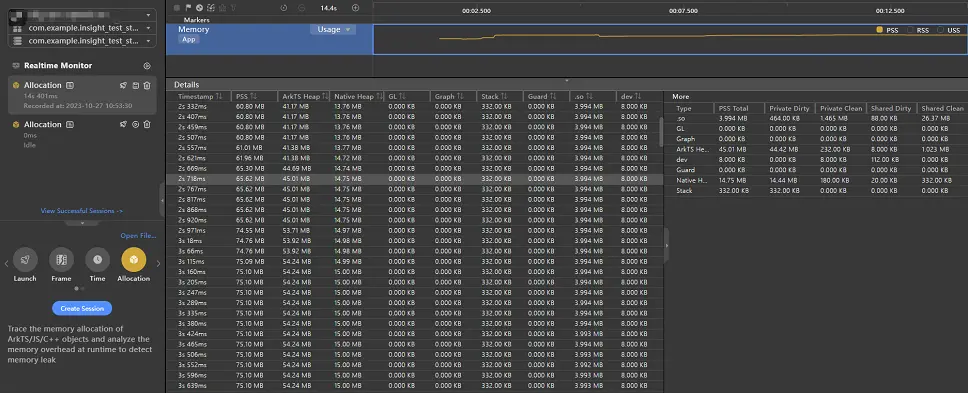This screenshot has width=968, height=393.
Task: Collapse the Details panel with top-center arrow
Action: point(567,80)
